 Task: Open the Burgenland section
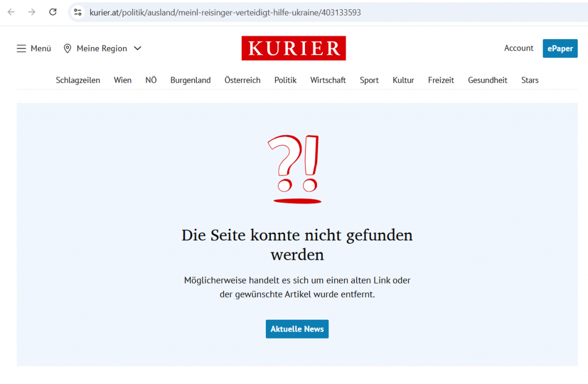190,80
